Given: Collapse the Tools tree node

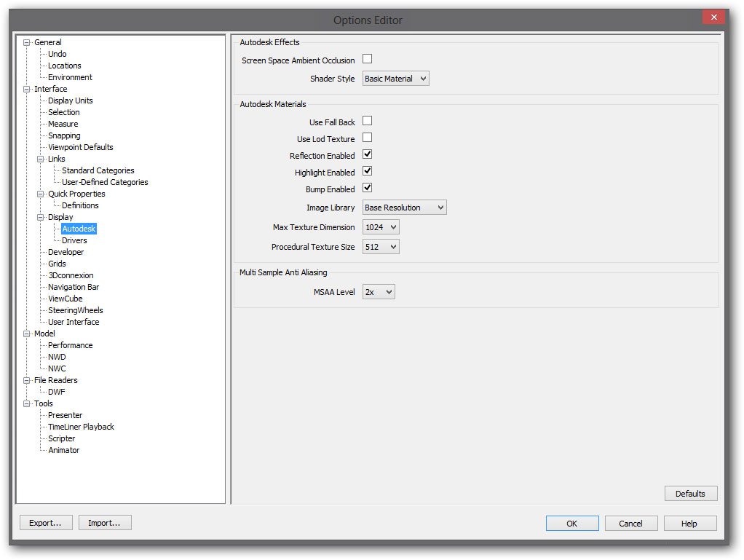Looking at the screenshot, I should pyautogui.click(x=27, y=403).
